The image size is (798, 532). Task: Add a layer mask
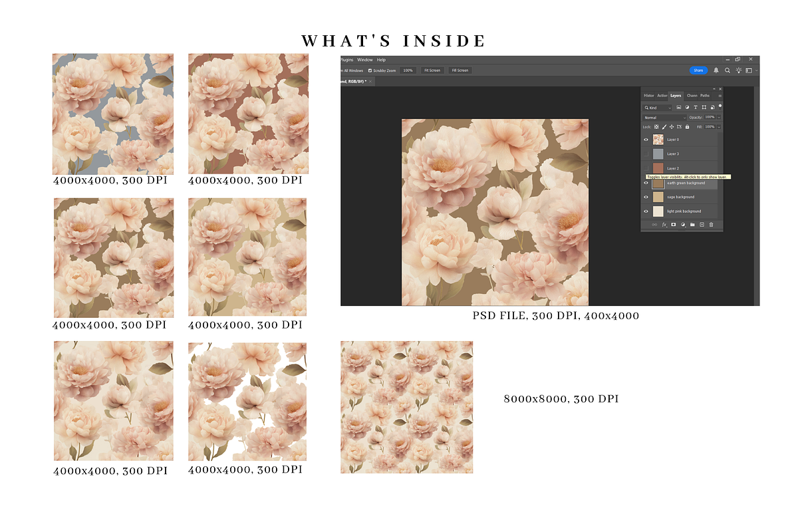pos(673,225)
